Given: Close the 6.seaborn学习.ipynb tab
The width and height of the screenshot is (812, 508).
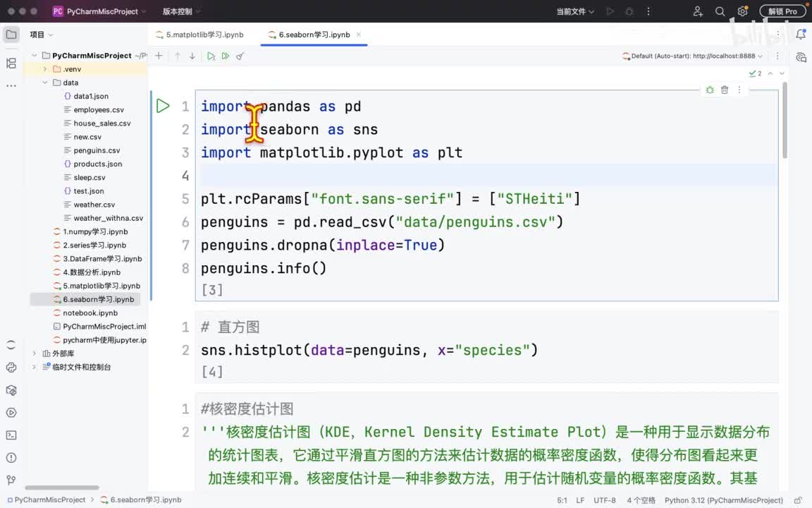Looking at the screenshot, I should 358,35.
